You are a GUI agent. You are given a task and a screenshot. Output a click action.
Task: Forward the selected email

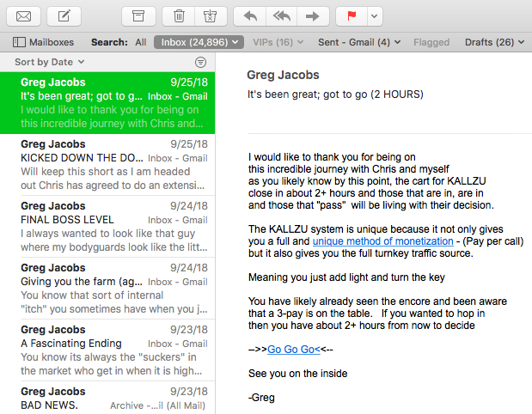point(313,15)
